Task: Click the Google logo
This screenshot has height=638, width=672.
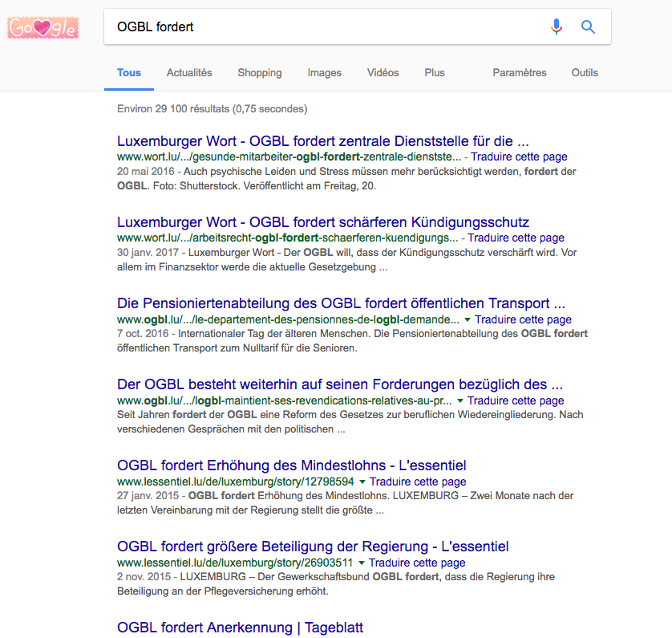Action: 43,28
